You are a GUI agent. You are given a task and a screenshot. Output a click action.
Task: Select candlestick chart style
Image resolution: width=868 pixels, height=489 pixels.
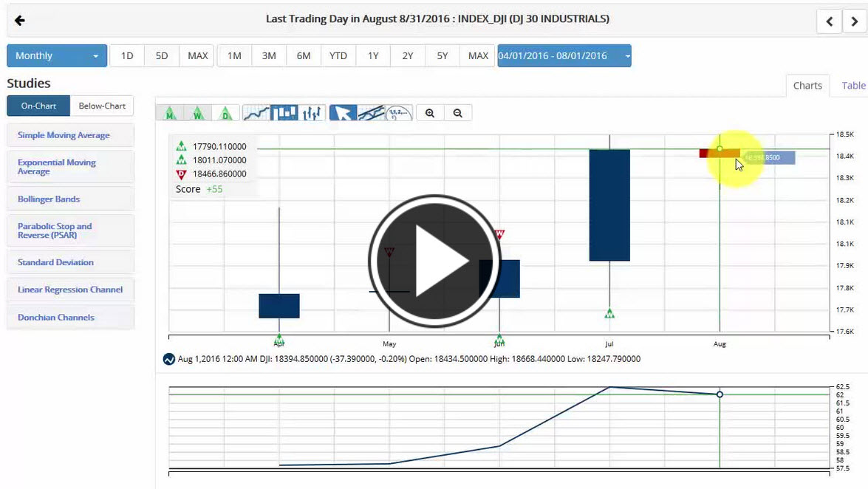pyautogui.click(x=284, y=113)
